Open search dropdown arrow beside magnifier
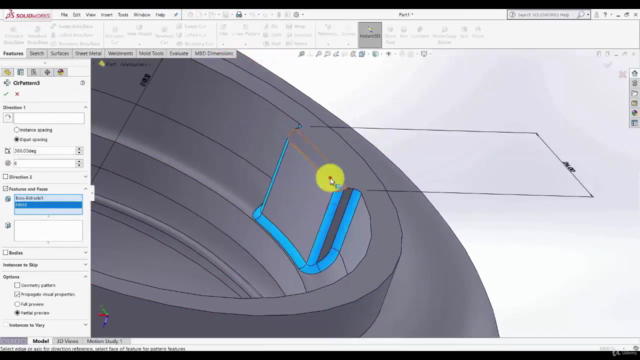 pos(588,15)
